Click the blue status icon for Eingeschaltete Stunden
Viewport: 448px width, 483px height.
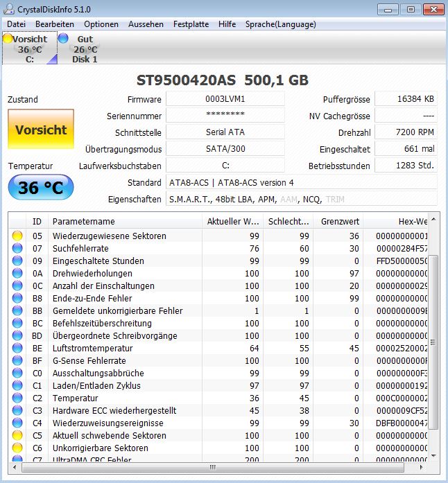17,261
